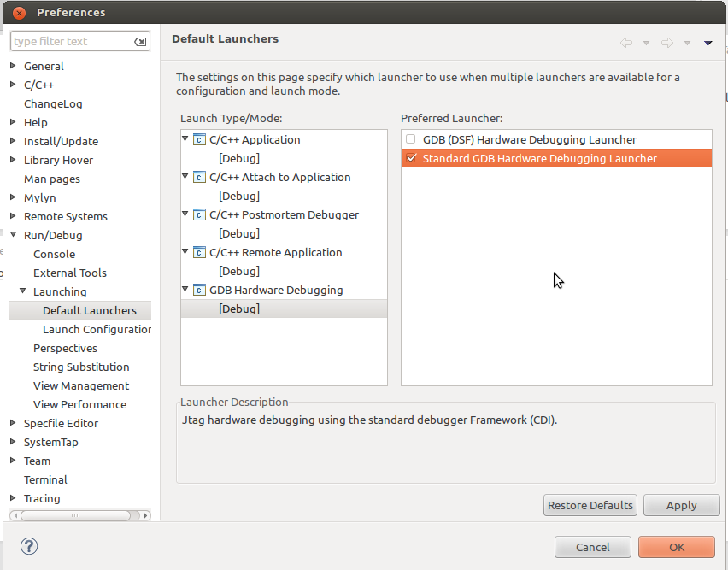Expand the Team preferences category

[x=13, y=461]
